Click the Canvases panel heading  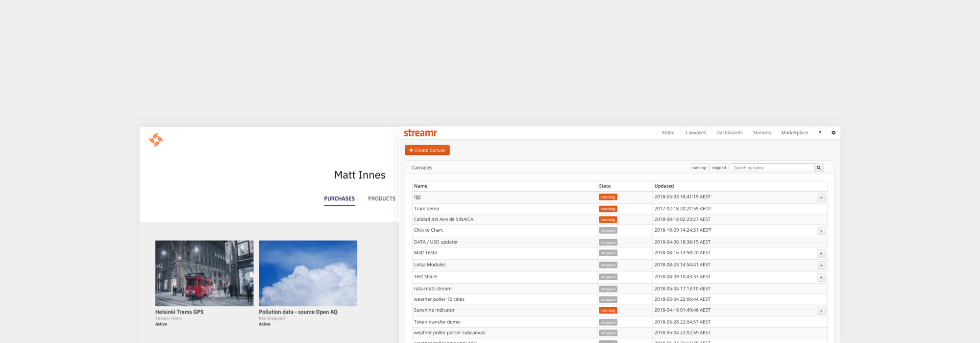(x=422, y=168)
